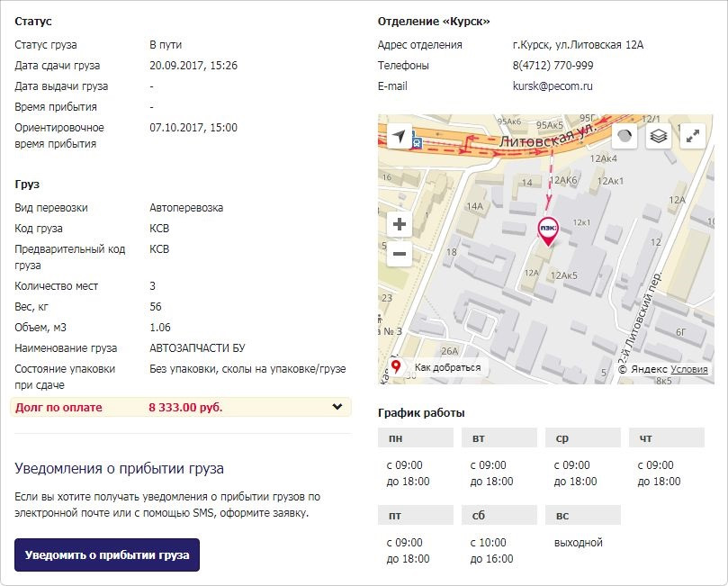Click the weight value 56
The width and height of the screenshot is (728, 586).
156,306
